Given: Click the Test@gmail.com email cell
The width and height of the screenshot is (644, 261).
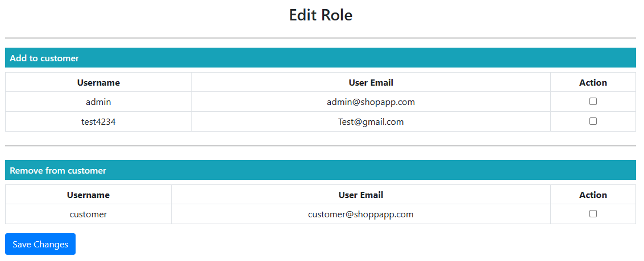Looking at the screenshot, I should coord(371,121).
